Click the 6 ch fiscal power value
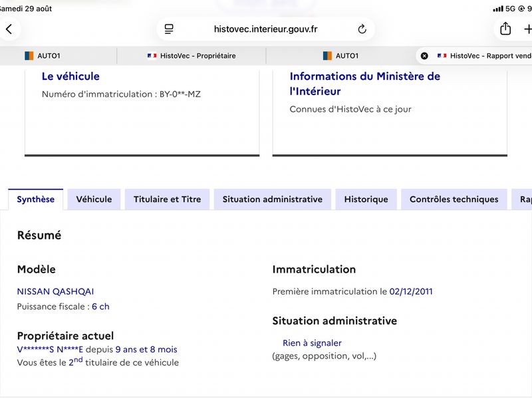The width and height of the screenshot is (532, 399). click(x=101, y=307)
